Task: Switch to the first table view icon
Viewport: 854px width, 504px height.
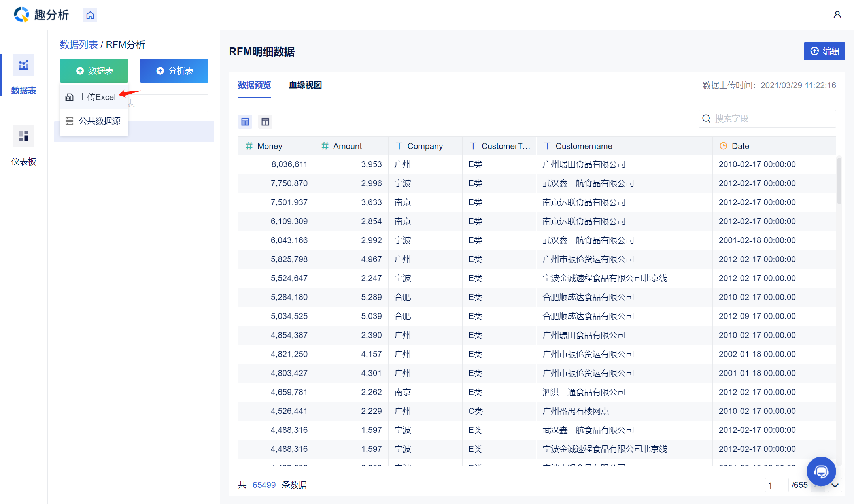Action: click(x=245, y=122)
